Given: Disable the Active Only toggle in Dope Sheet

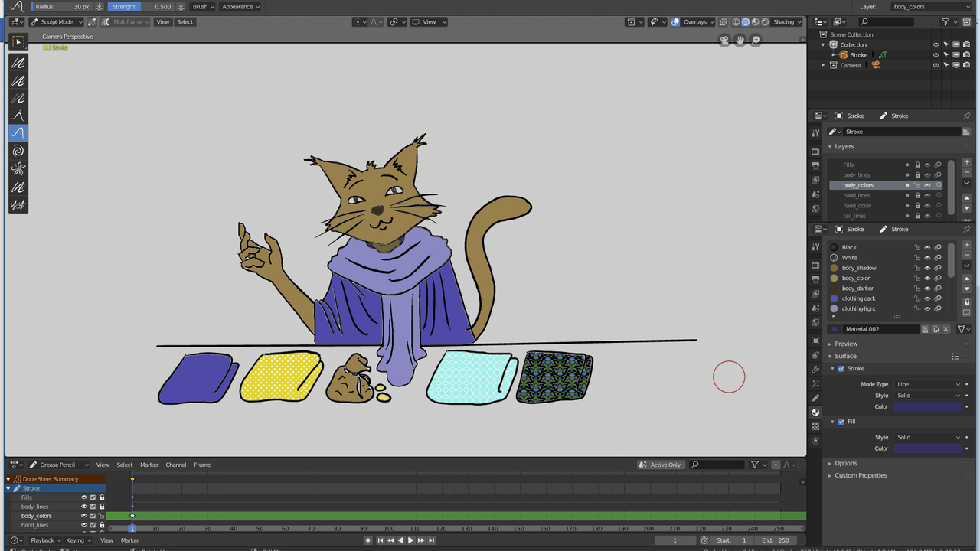Looking at the screenshot, I should click(x=660, y=465).
